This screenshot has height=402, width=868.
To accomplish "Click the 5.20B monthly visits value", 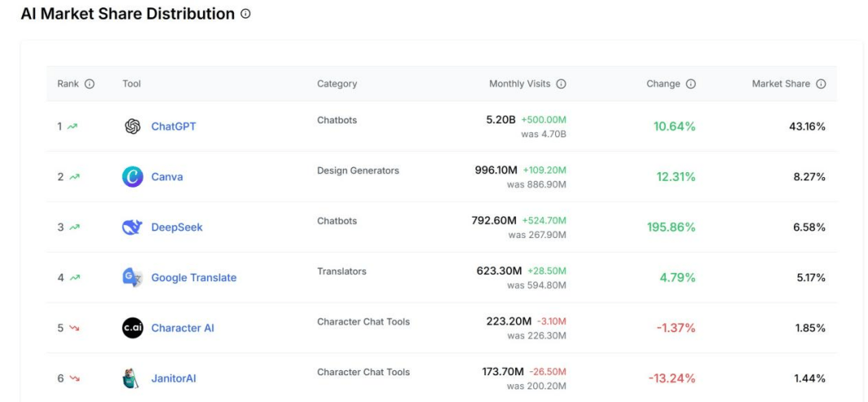I will point(501,119).
